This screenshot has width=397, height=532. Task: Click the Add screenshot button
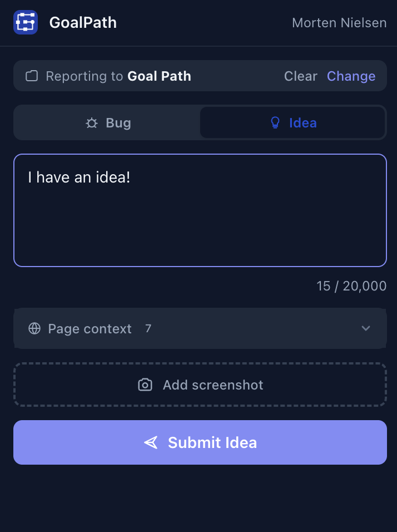point(200,385)
